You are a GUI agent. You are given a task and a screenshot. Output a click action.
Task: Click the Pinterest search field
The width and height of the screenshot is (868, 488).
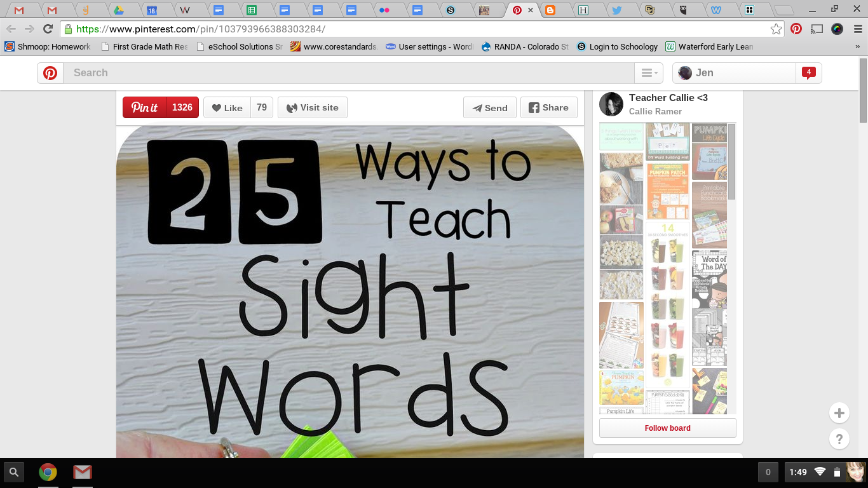tap(349, 73)
